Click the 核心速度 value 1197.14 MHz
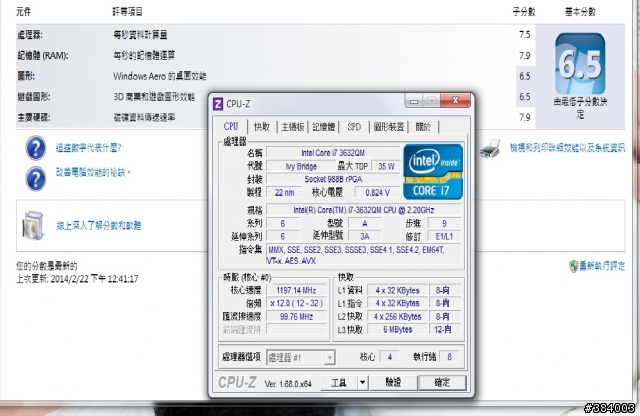This screenshot has width=640, height=416. click(x=296, y=290)
